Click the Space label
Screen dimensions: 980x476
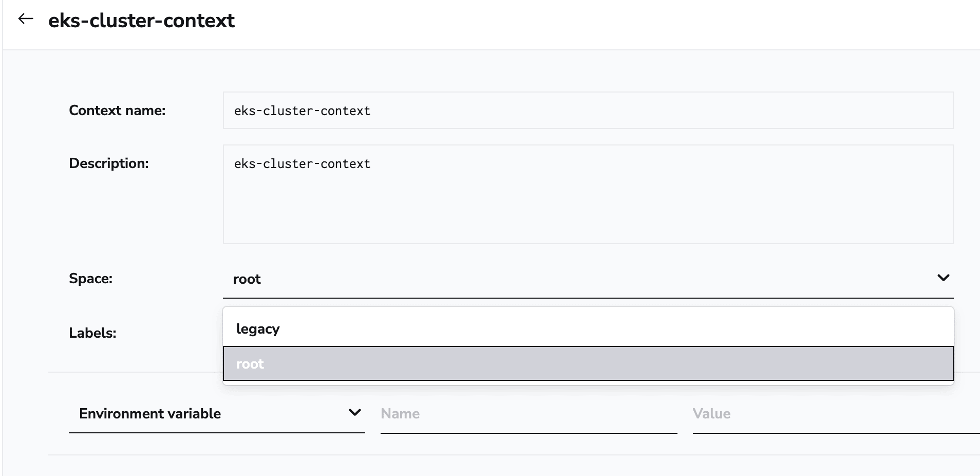[x=90, y=279]
